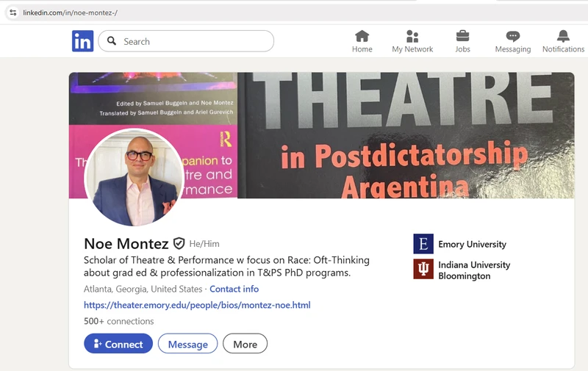Open the Notifications bell icon
Viewport: 588px width, 371px height.
tap(563, 36)
